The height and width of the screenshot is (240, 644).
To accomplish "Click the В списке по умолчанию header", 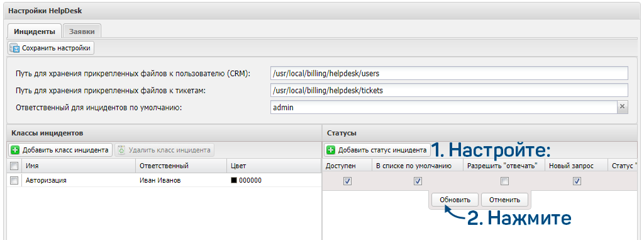I will pos(418,166).
